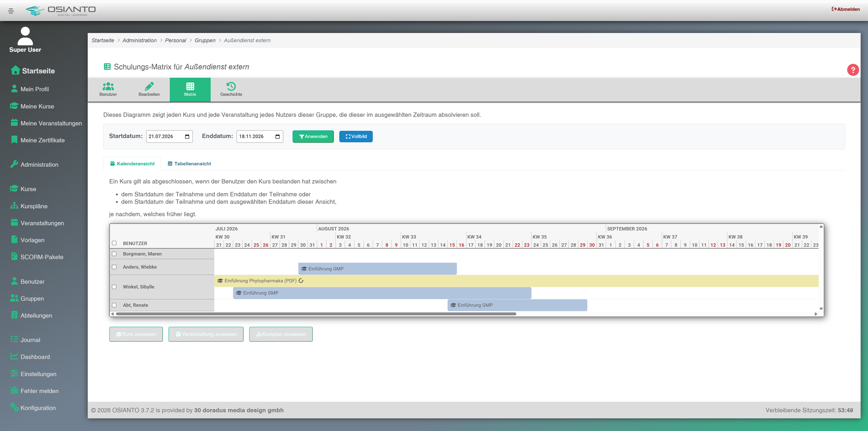Viewport: 868px width, 431px height.
Task: Select the Kalenderansicht tab
Action: pyautogui.click(x=132, y=164)
